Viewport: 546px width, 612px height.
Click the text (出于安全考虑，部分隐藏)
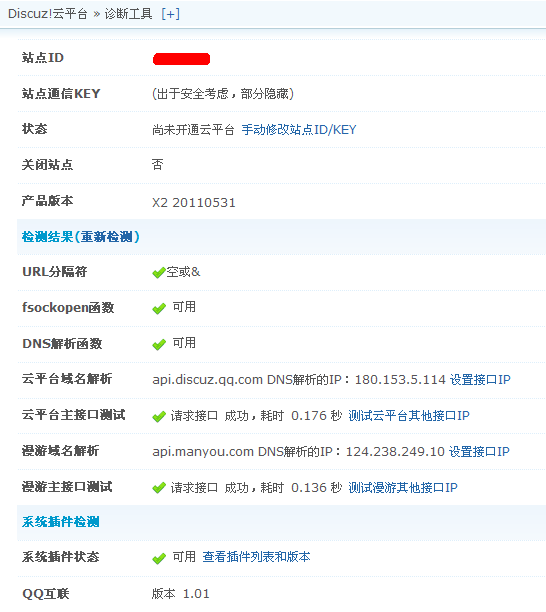click(223, 94)
